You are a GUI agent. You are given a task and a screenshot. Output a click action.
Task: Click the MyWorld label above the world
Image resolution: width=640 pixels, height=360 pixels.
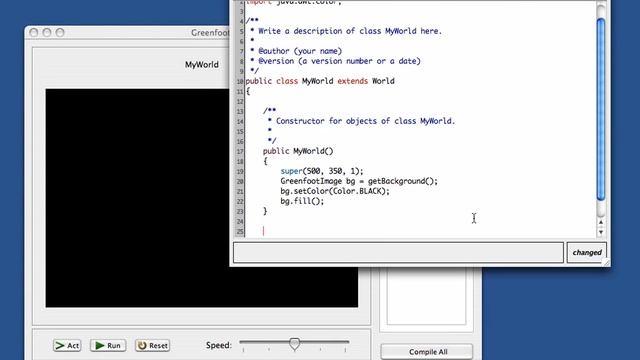(202, 64)
